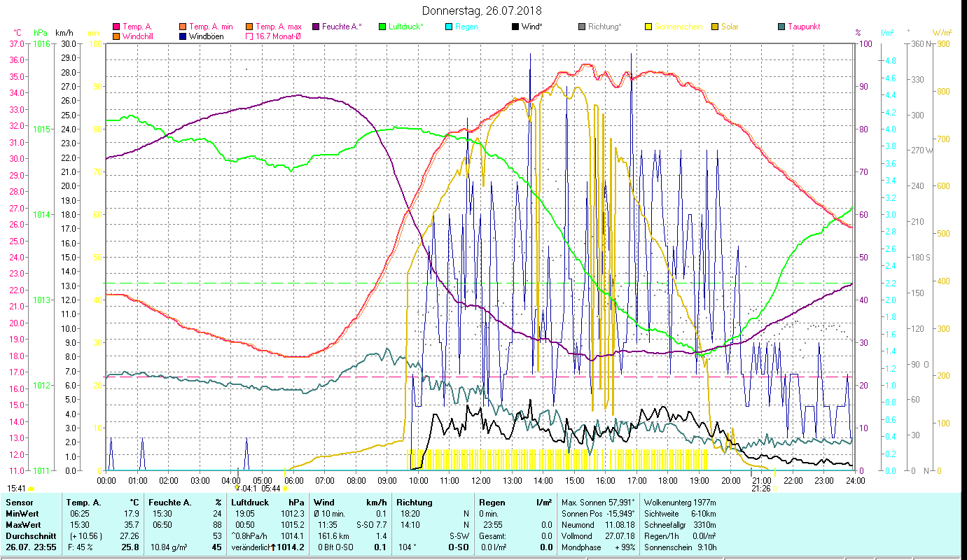Click the current temperature '25.8'
Screen dimensions: 967x560
click(131, 547)
